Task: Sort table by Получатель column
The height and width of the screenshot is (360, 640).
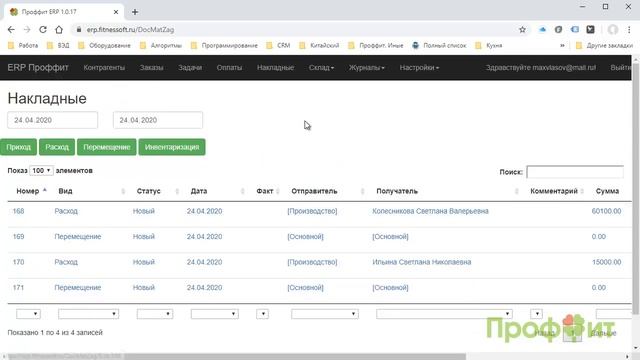Action: (x=397, y=191)
